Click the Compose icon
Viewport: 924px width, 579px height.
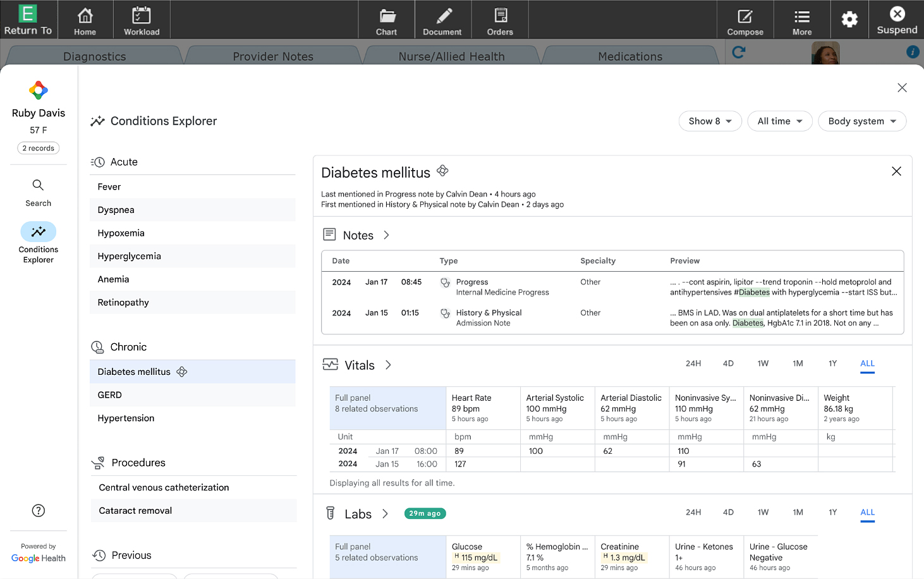point(745,19)
